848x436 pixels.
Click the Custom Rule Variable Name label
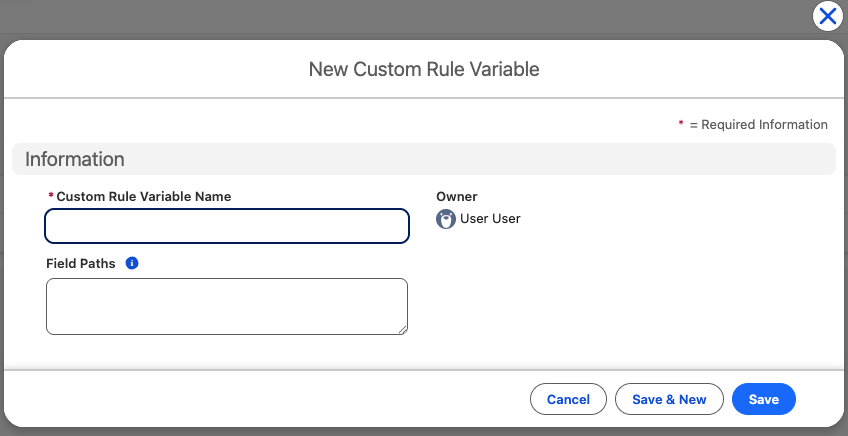point(143,197)
